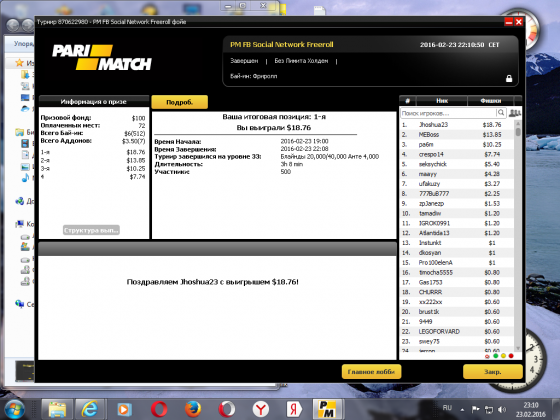Open Yandex browser Y icon on taskbar
The image size is (560, 420).
pyautogui.click(x=261, y=409)
